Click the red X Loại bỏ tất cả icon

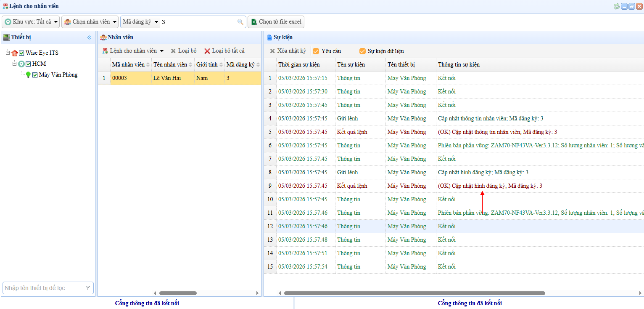[207, 51]
